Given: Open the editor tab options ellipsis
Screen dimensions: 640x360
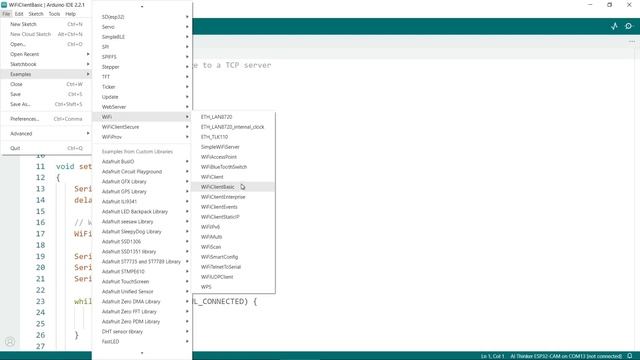Looking at the screenshot, I should (x=631, y=42).
